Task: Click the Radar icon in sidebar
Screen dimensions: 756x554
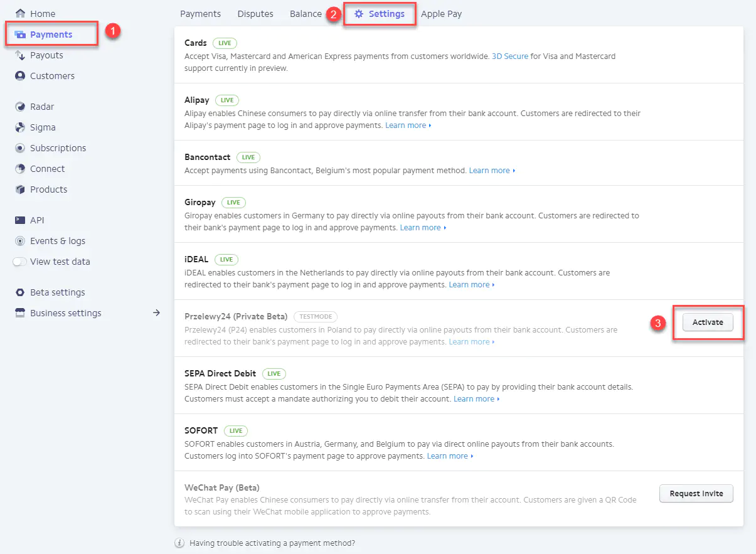Action: (20, 107)
